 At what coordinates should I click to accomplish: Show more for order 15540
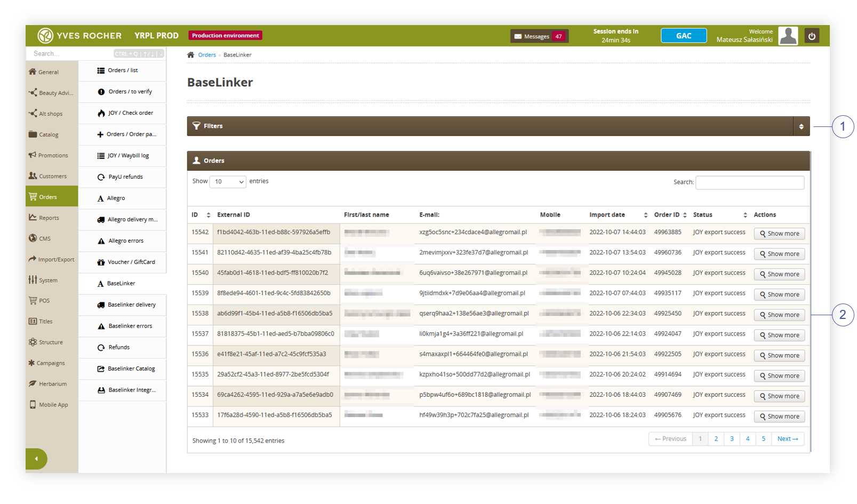[779, 274]
